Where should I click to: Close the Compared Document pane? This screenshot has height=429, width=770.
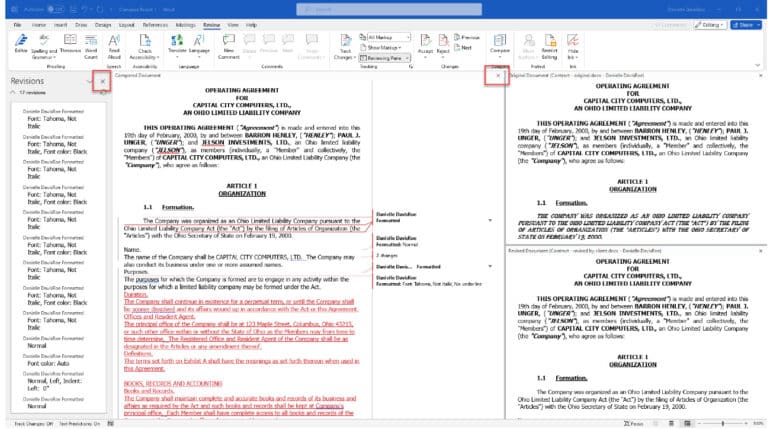coord(498,76)
